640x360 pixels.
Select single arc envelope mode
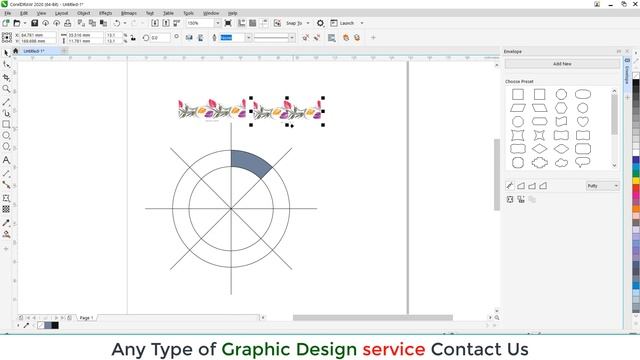coord(532,186)
